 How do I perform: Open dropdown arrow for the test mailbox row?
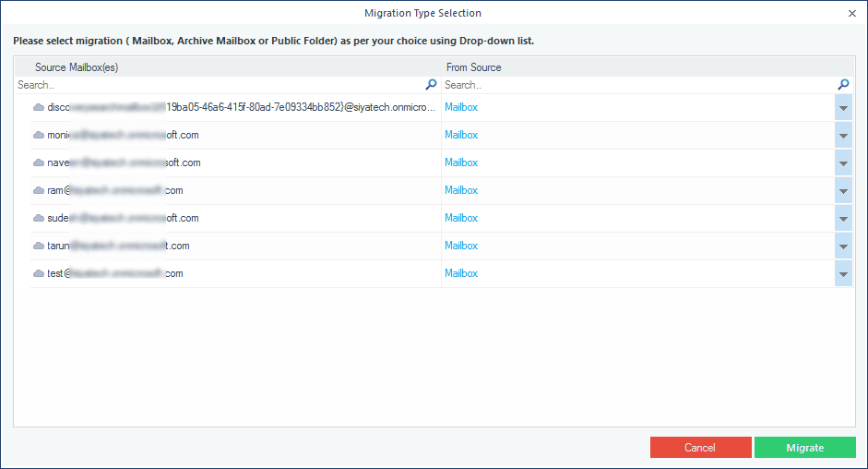[843, 274]
